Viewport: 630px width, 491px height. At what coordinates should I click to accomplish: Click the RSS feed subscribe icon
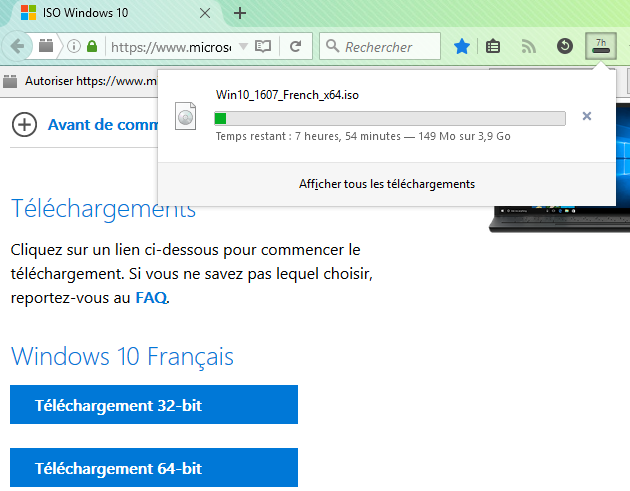coord(528,47)
